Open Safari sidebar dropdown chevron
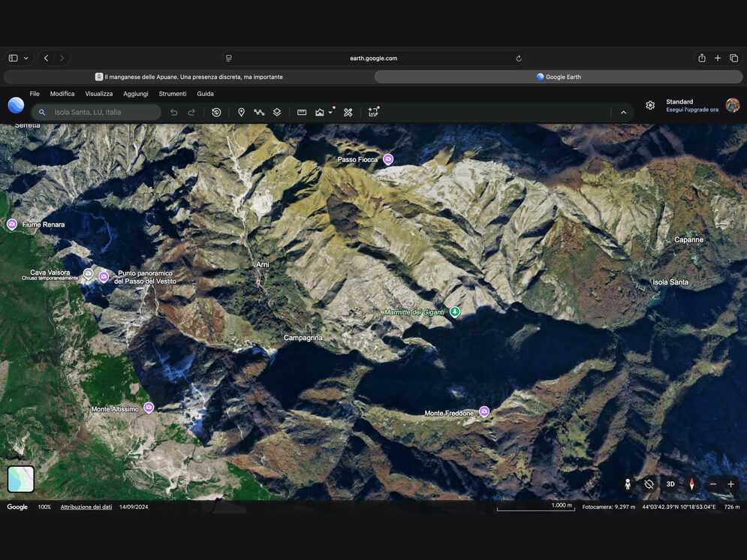 [x=26, y=58]
